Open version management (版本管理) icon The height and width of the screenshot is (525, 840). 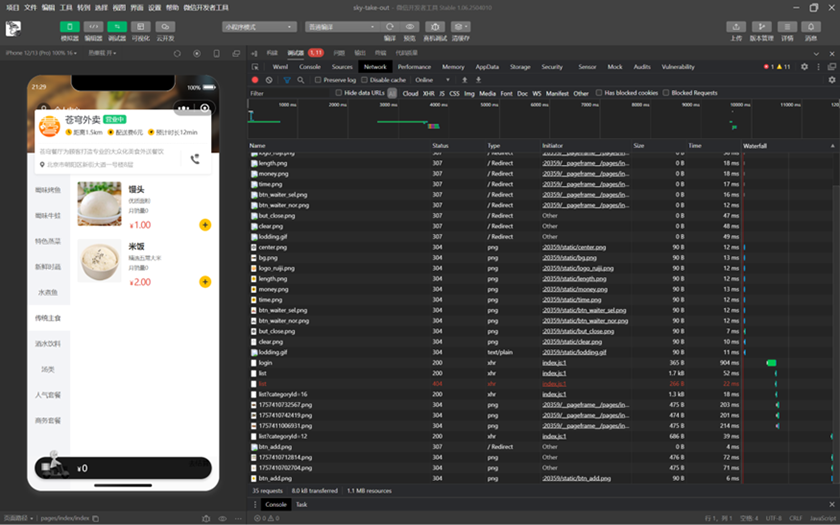pyautogui.click(x=761, y=27)
